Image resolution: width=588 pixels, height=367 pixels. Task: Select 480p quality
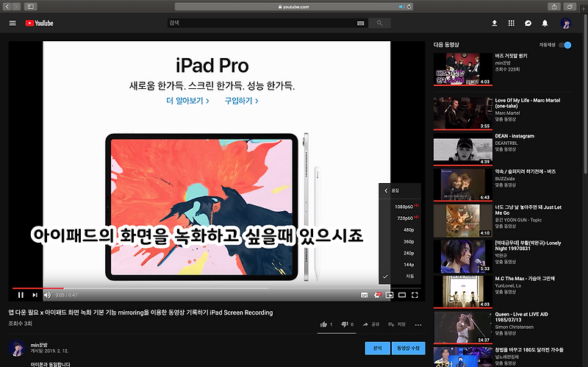[x=400, y=229]
